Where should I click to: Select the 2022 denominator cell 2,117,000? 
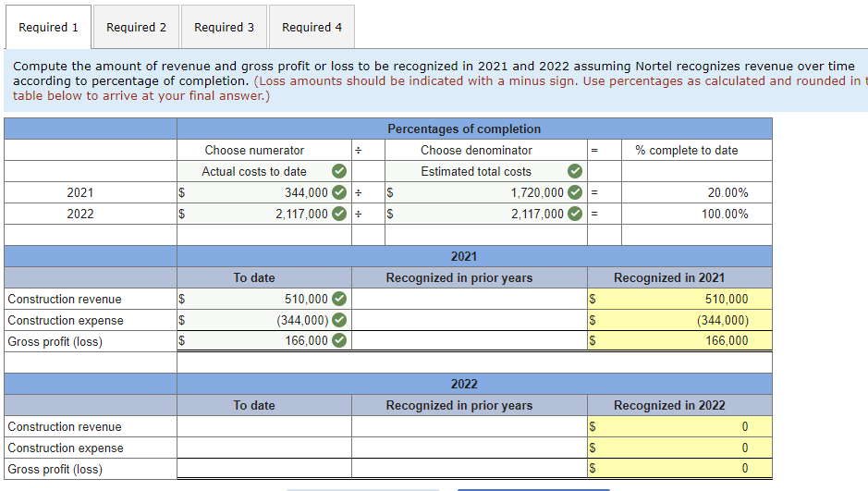coord(486,213)
